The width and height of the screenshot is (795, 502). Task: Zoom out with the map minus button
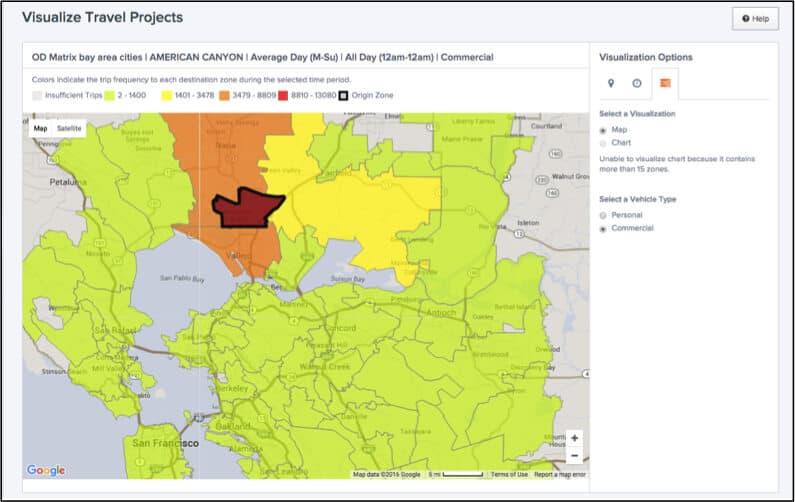[574, 456]
